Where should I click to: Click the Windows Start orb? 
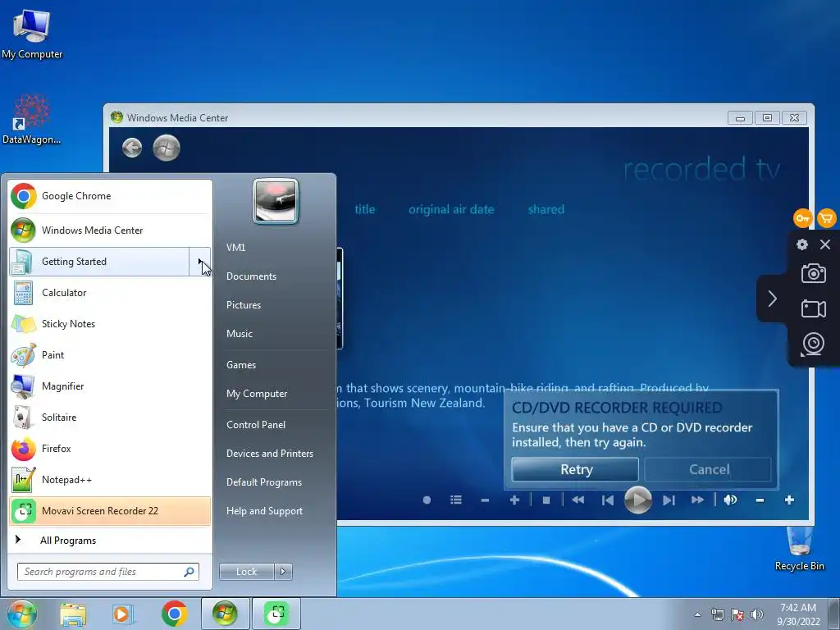21,614
